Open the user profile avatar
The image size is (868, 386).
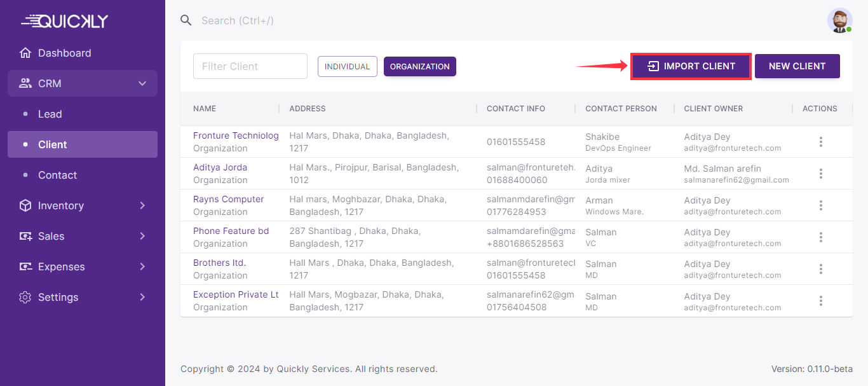[x=839, y=20]
